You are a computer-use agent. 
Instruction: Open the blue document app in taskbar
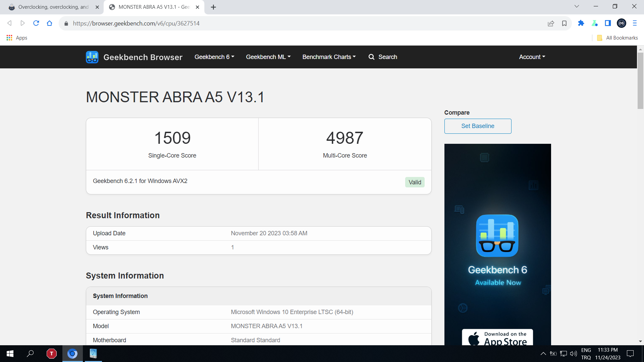click(x=93, y=354)
